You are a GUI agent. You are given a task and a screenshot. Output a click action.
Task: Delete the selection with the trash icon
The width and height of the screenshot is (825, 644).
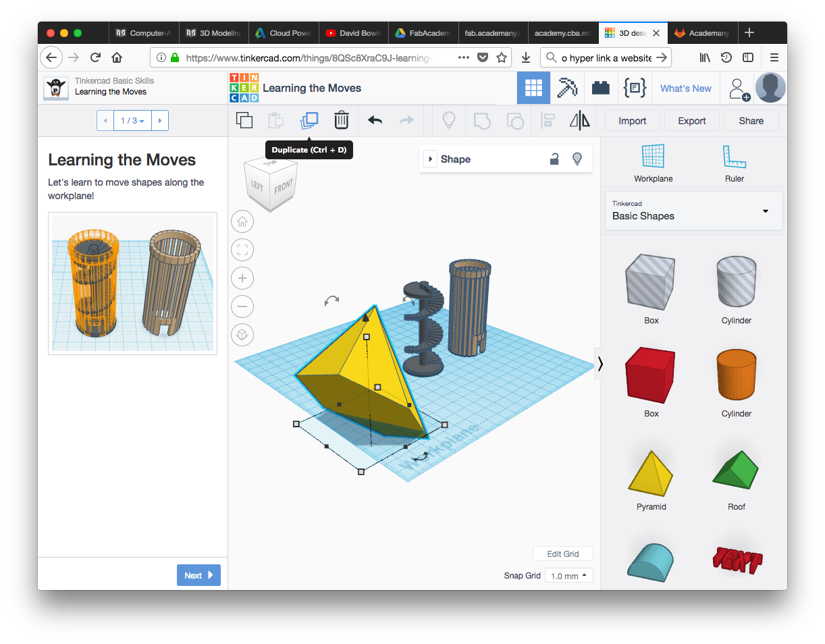pyautogui.click(x=342, y=121)
